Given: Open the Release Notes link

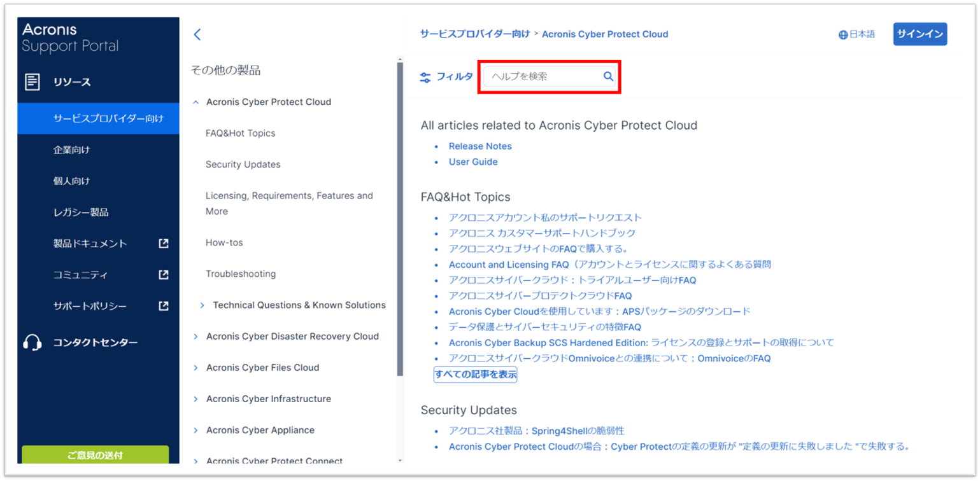Looking at the screenshot, I should tap(480, 146).
